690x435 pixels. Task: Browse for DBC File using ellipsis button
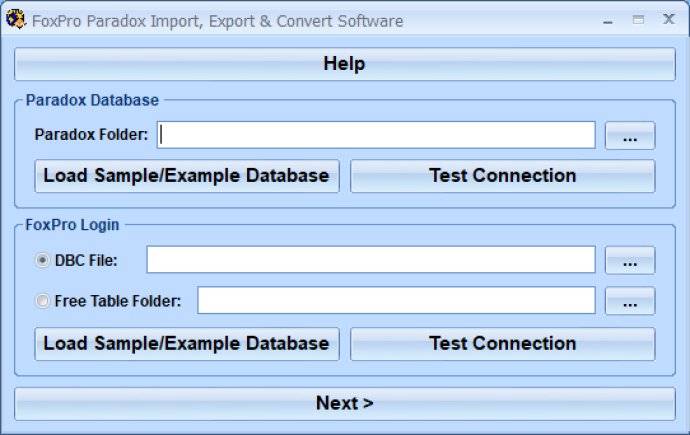pyautogui.click(x=630, y=260)
